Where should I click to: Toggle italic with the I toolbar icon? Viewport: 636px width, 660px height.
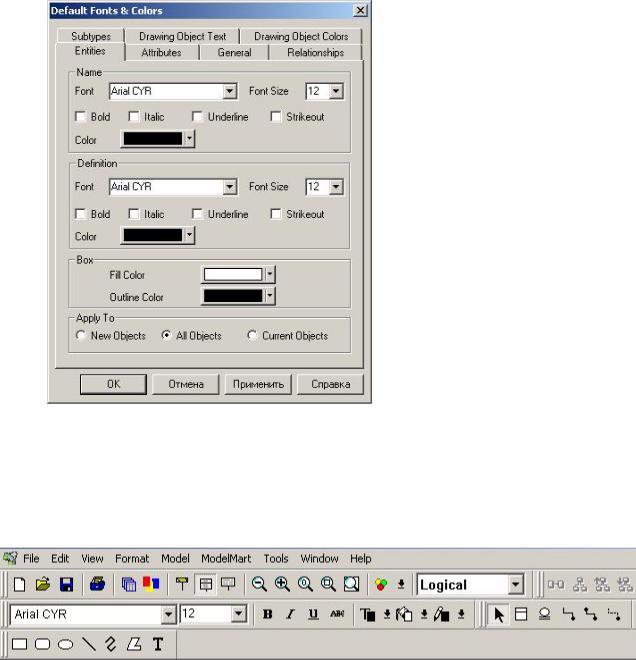tap(290, 614)
